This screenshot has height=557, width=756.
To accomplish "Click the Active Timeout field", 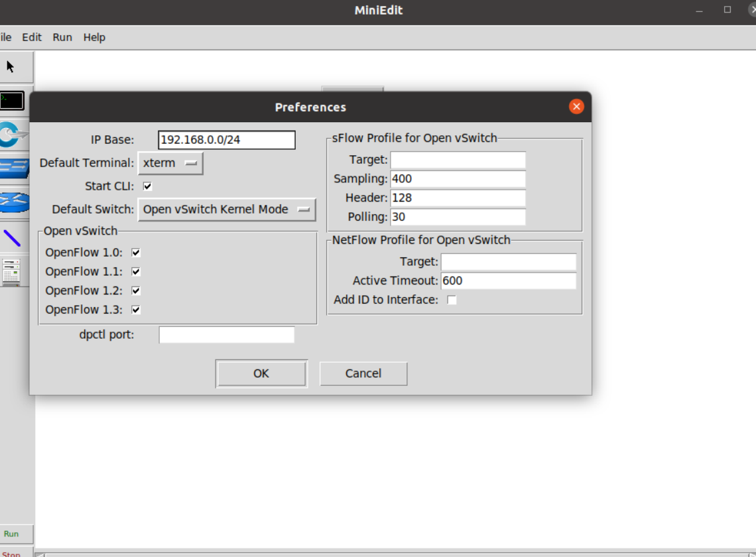I will pyautogui.click(x=509, y=280).
